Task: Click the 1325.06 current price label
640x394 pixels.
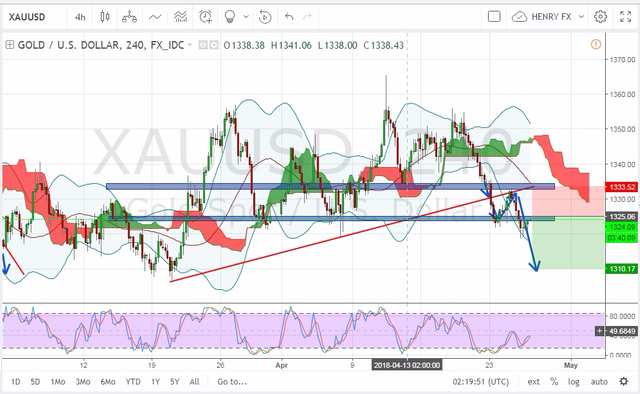Action: (x=622, y=216)
